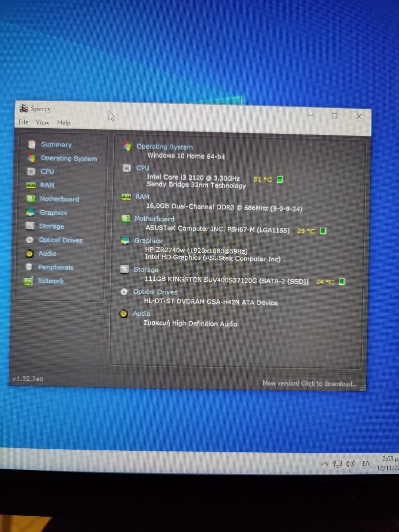Select Network in the sidebar
This screenshot has width=399, height=532.
coord(51,281)
